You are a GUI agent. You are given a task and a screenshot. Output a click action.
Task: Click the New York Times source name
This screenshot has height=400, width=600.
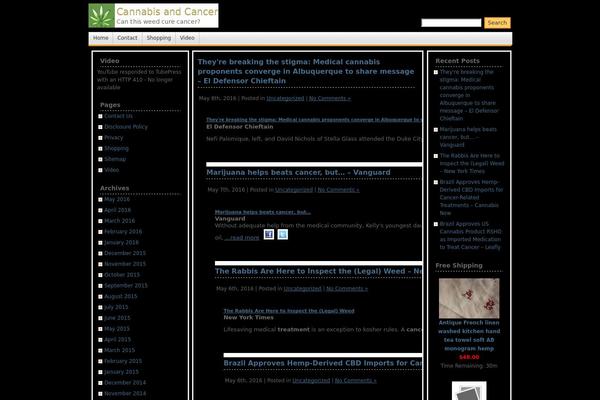(248, 317)
